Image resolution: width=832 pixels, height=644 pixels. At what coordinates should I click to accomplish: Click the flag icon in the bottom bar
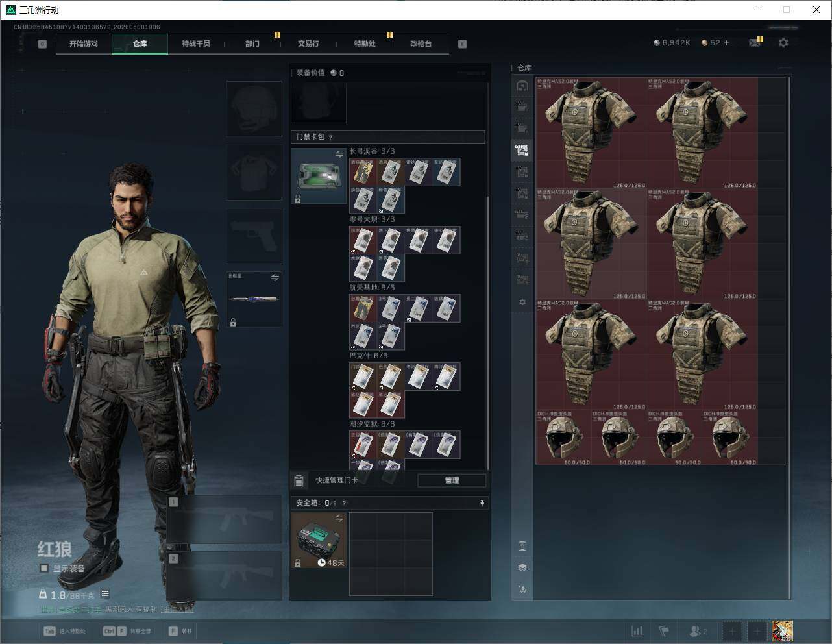click(x=664, y=631)
